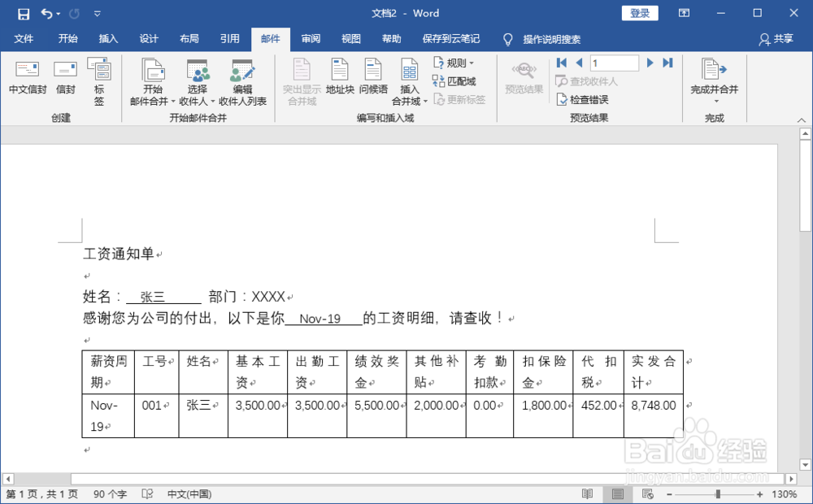This screenshot has width=813, height=504.
Task: Open the 开始邮件合并 dropdown
Action: tap(153, 81)
